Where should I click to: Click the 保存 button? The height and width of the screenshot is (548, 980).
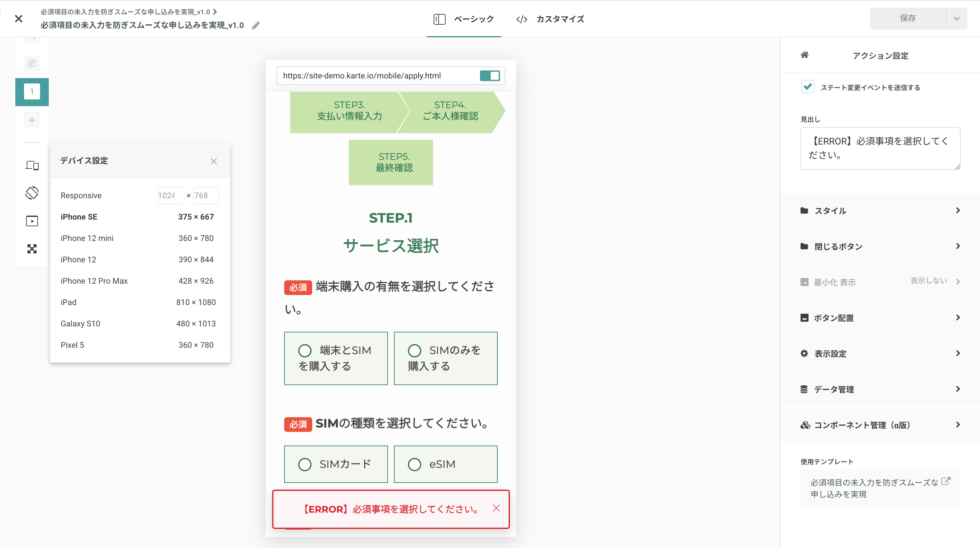coord(907,19)
